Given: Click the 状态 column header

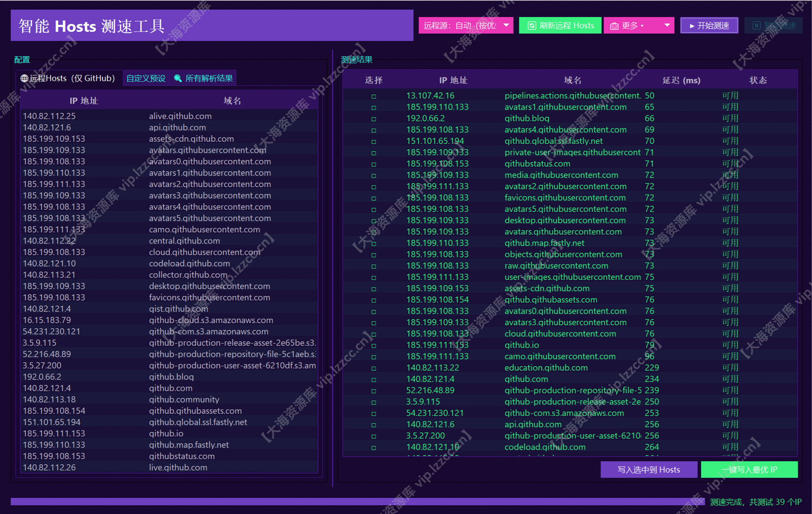Looking at the screenshot, I should [x=758, y=80].
